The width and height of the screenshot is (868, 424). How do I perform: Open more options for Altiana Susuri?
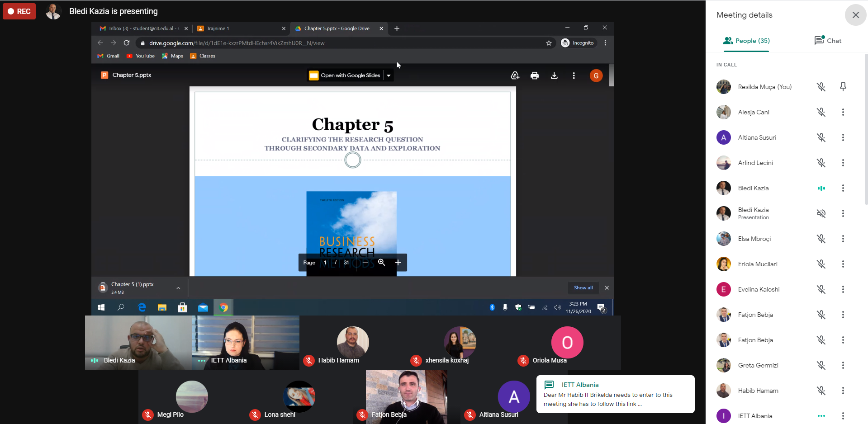click(x=843, y=137)
